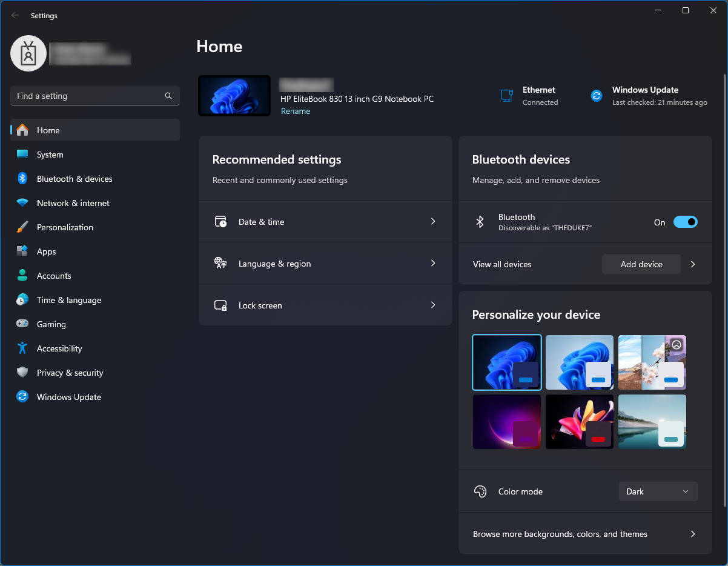The image size is (728, 566).
Task: Click the Ethernet network status icon
Action: (x=507, y=96)
